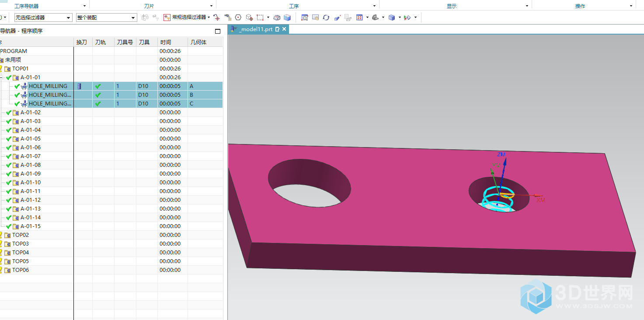Click the green status check beside A-01-10
Screen dimensions: 644x320
tap(9, 183)
